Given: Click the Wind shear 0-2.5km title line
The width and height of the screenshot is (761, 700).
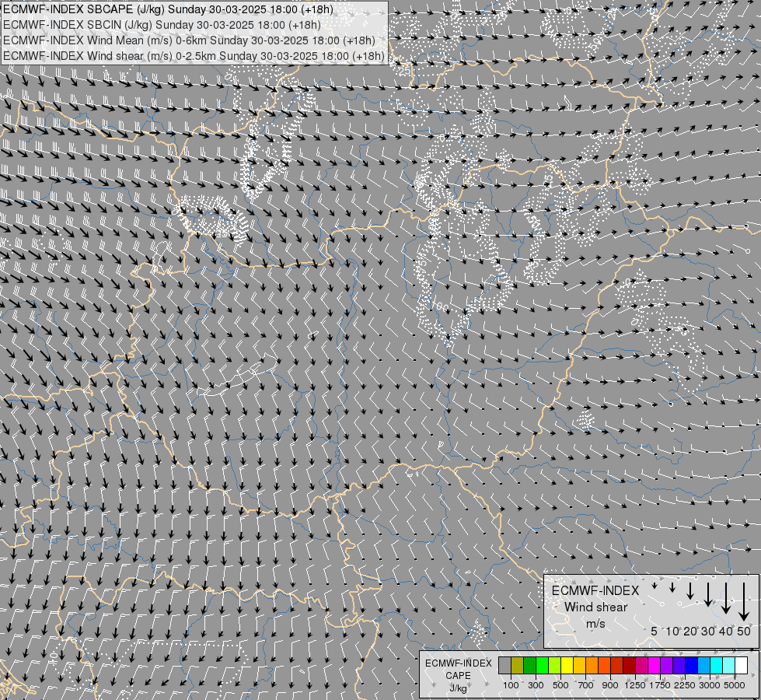Looking at the screenshot, I should point(194,56).
